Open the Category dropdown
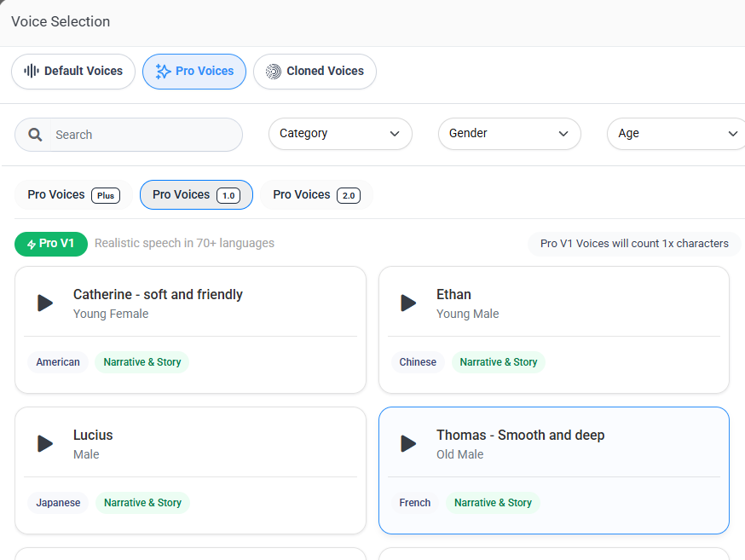The image size is (745, 560). (x=340, y=134)
